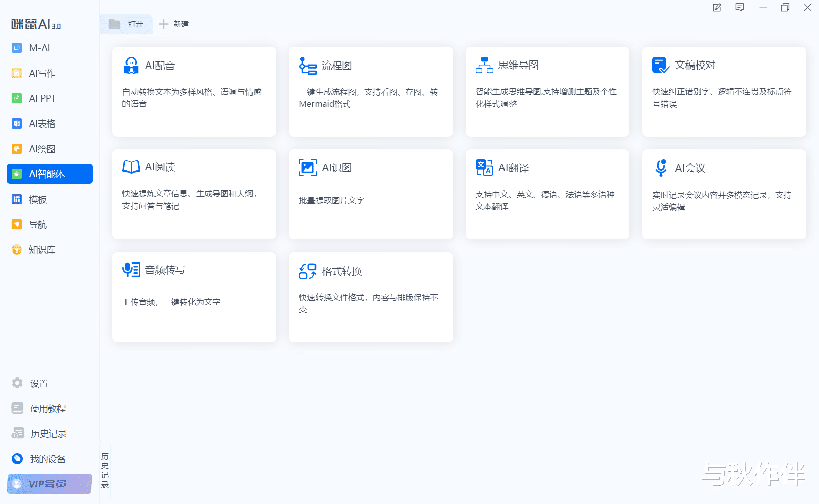Open the feedback message icon in title bar
819x504 pixels.
(x=740, y=8)
